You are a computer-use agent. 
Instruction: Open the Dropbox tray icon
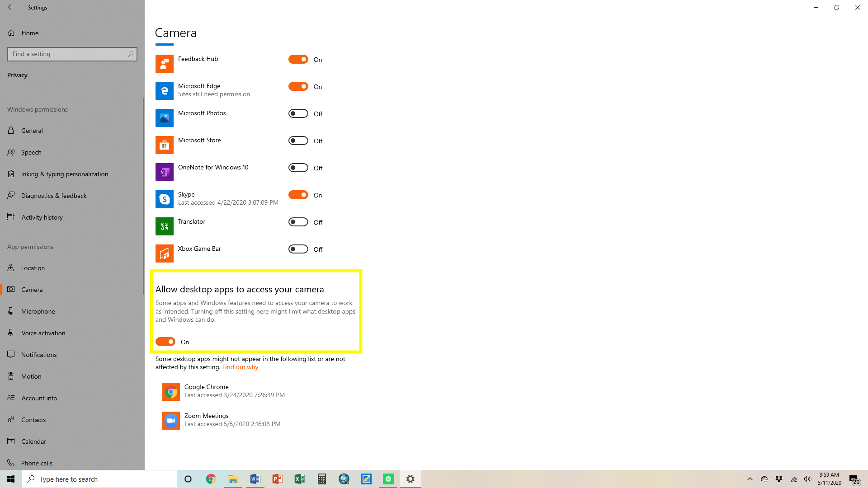coord(779,479)
